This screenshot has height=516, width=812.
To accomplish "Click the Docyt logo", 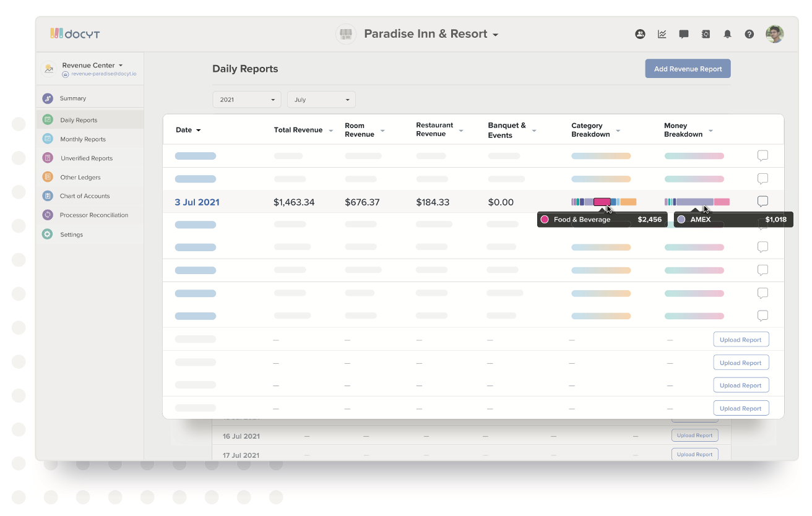I will (75, 33).
